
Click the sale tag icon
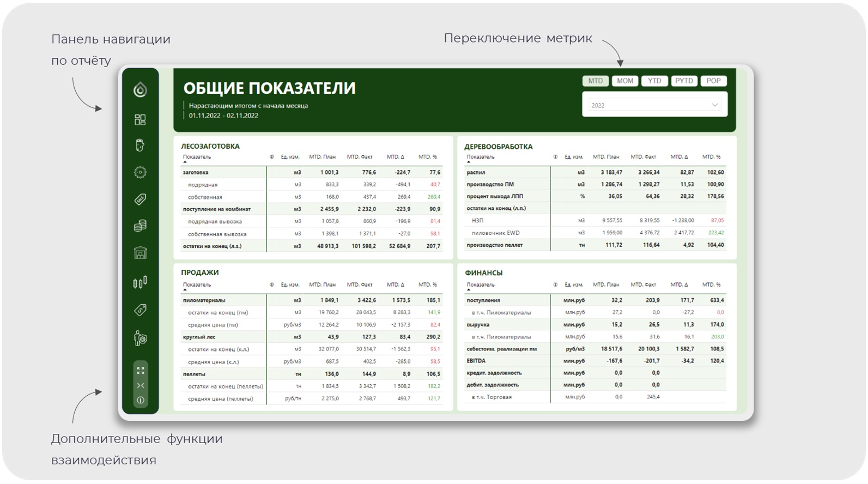click(x=140, y=199)
